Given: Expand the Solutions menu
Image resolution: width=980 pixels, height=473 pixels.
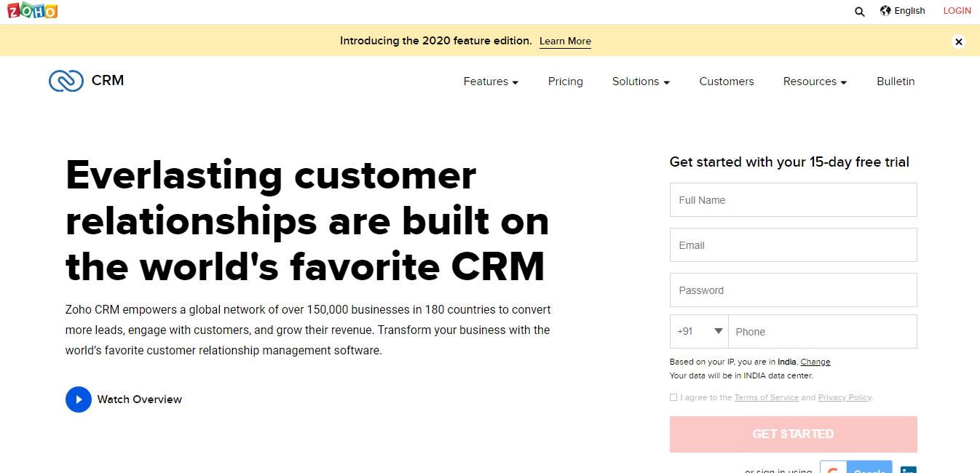Looking at the screenshot, I should [x=641, y=82].
